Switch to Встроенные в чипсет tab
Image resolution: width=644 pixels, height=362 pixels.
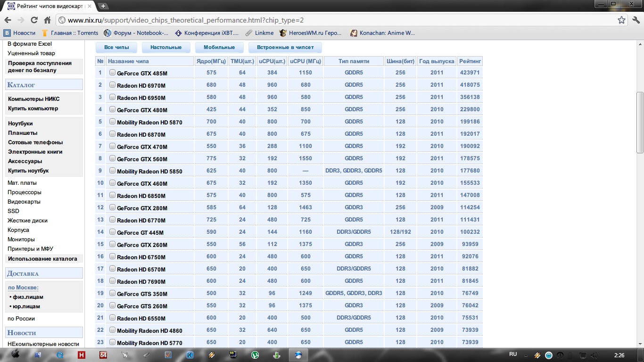click(x=285, y=48)
